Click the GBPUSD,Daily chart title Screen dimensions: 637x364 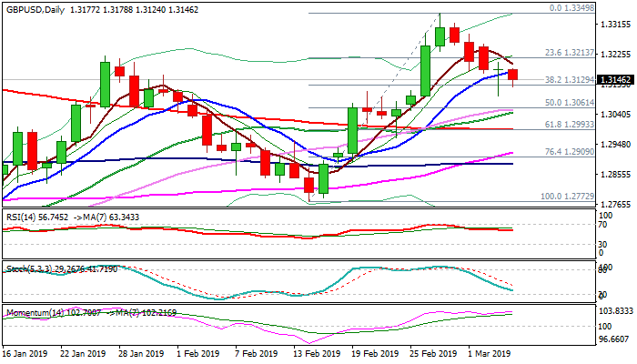(34, 6)
